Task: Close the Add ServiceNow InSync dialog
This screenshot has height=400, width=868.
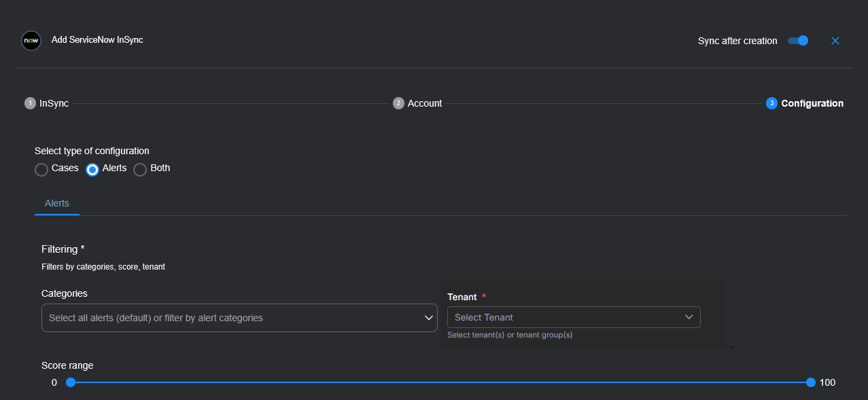Action: point(835,41)
